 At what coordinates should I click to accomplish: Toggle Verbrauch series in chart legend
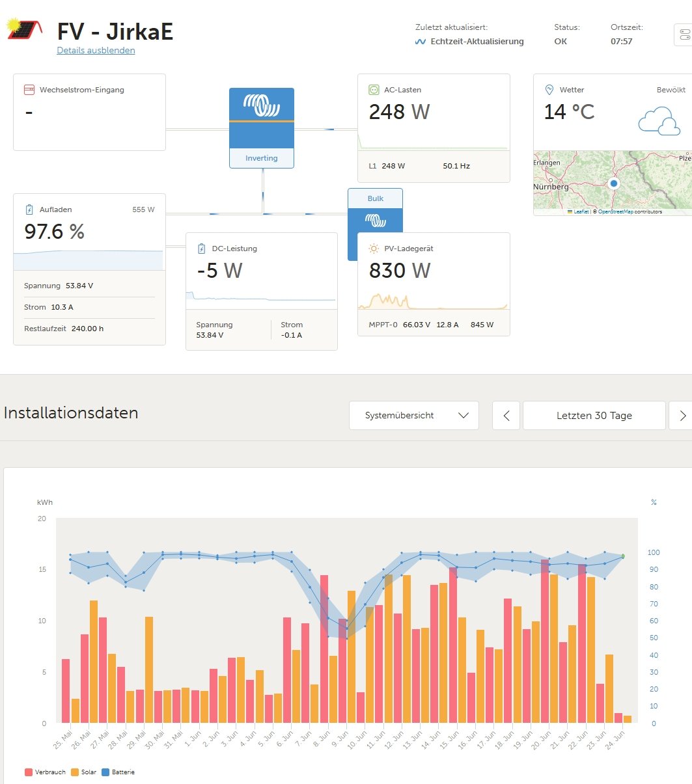pos(45,772)
